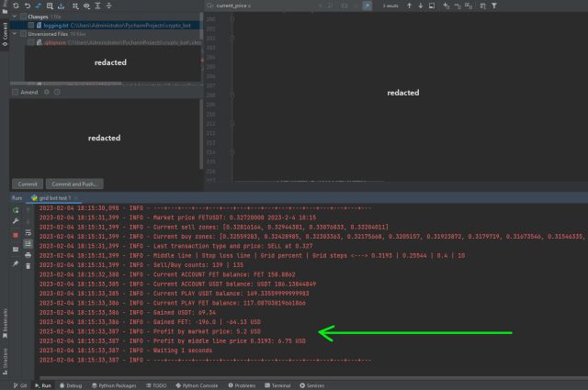Click the Print icon in Run console
This screenshot has width=588, height=390.
coord(28,255)
